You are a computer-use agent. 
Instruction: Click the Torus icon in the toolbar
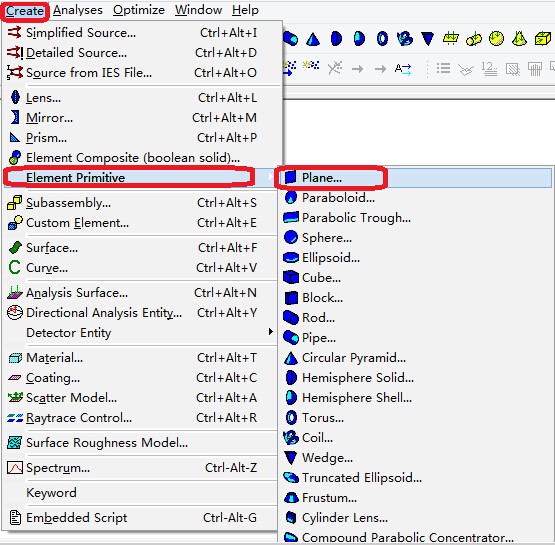[382, 39]
